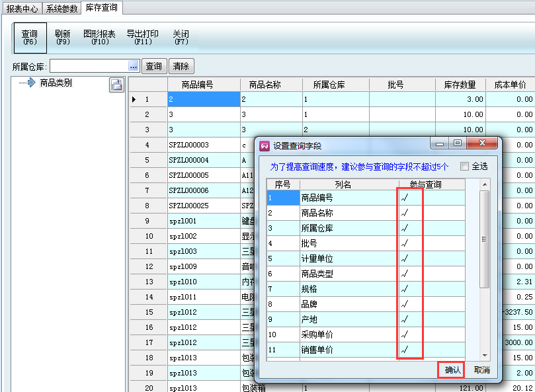Image resolution: width=535 pixels, height=392 pixels.
Task: Click the dialog list scroll-down arrow
Action: click(485, 355)
